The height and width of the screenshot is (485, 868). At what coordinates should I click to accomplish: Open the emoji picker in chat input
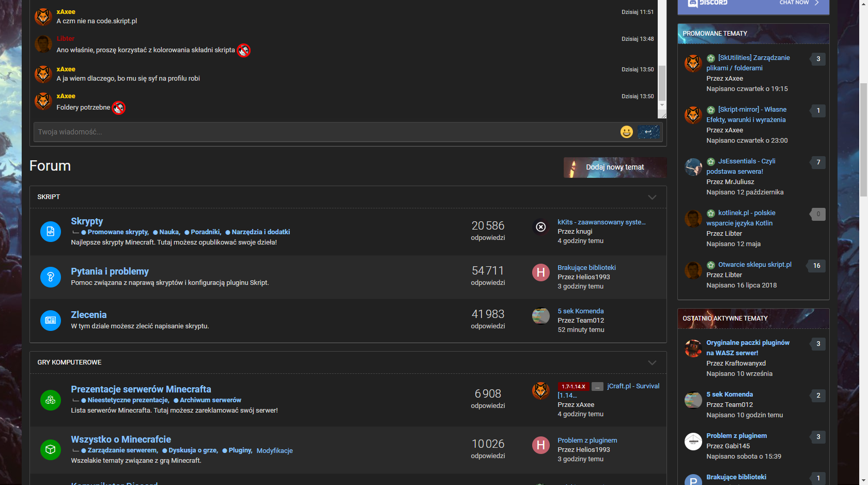tap(626, 132)
